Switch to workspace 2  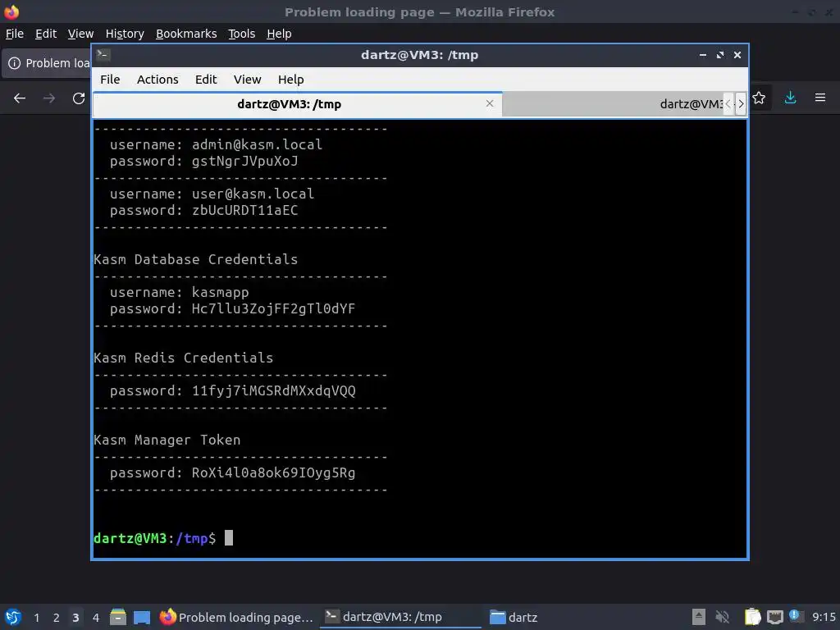point(57,618)
